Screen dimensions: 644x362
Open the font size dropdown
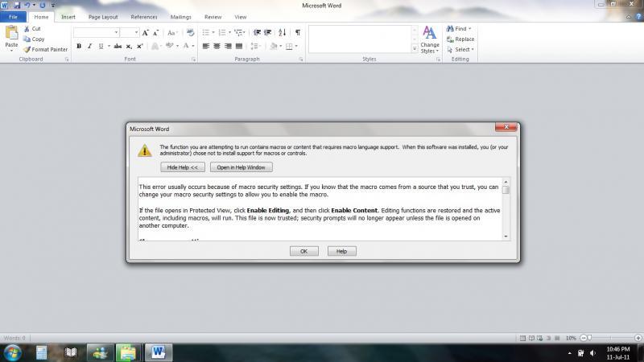pos(136,32)
